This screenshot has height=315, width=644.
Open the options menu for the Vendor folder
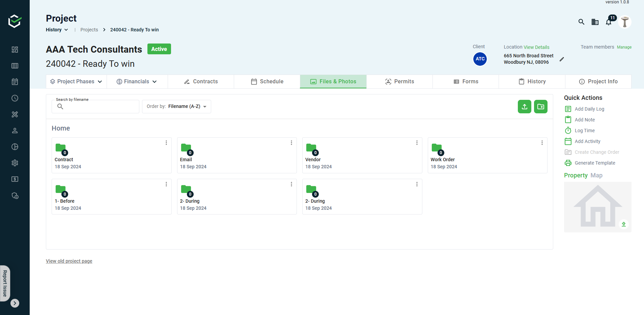click(417, 143)
